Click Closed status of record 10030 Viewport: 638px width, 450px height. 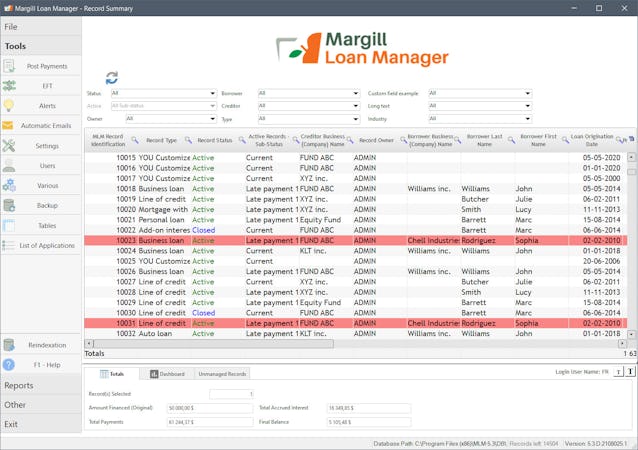tap(203, 313)
